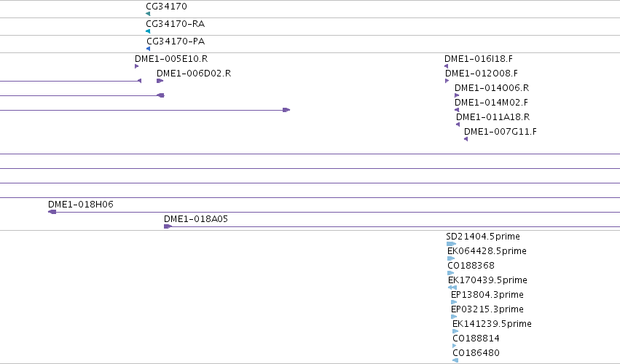The width and height of the screenshot is (620, 364).
Task: Click the arrow glyph under CO186480
Action: [x=455, y=360]
